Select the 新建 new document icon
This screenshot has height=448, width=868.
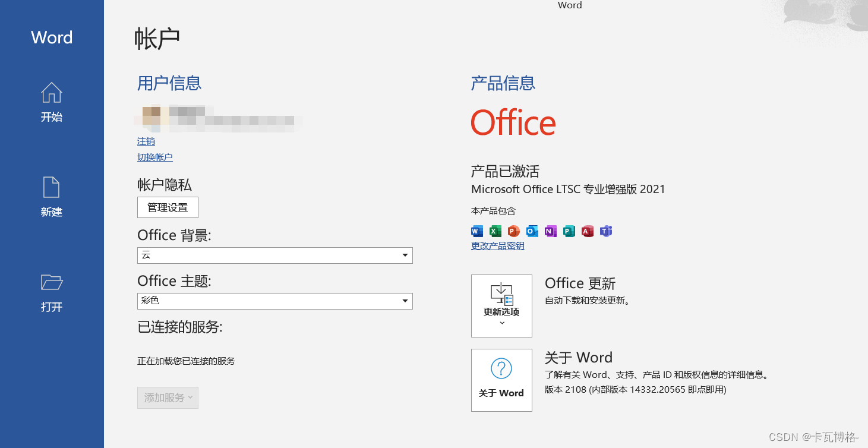tap(52, 187)
